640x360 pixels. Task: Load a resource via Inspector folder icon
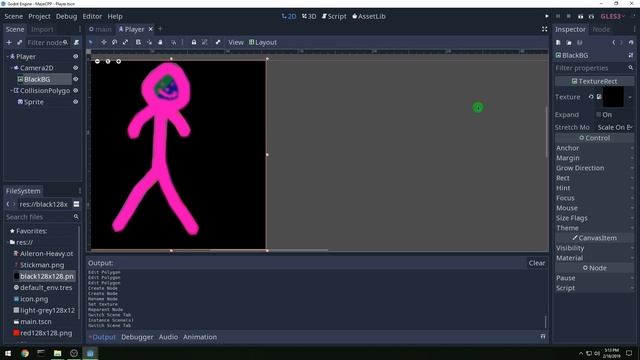click(x=569, y=42)
